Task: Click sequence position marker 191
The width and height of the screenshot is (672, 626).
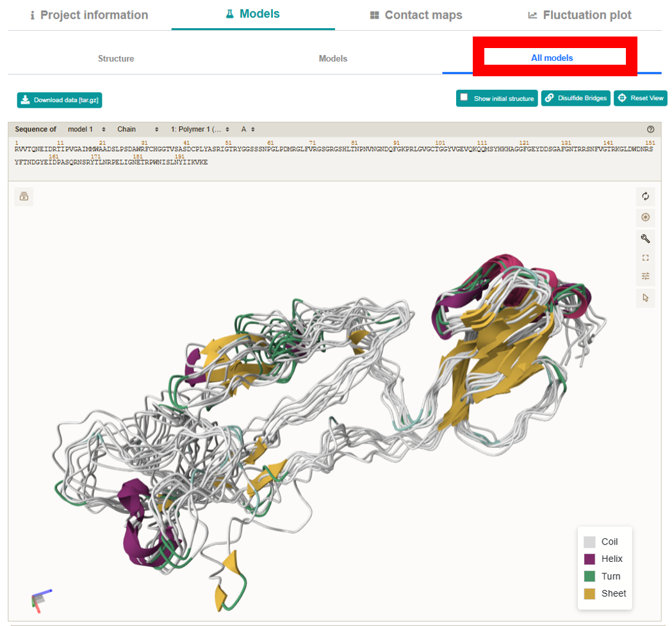Action: point(179,156)
